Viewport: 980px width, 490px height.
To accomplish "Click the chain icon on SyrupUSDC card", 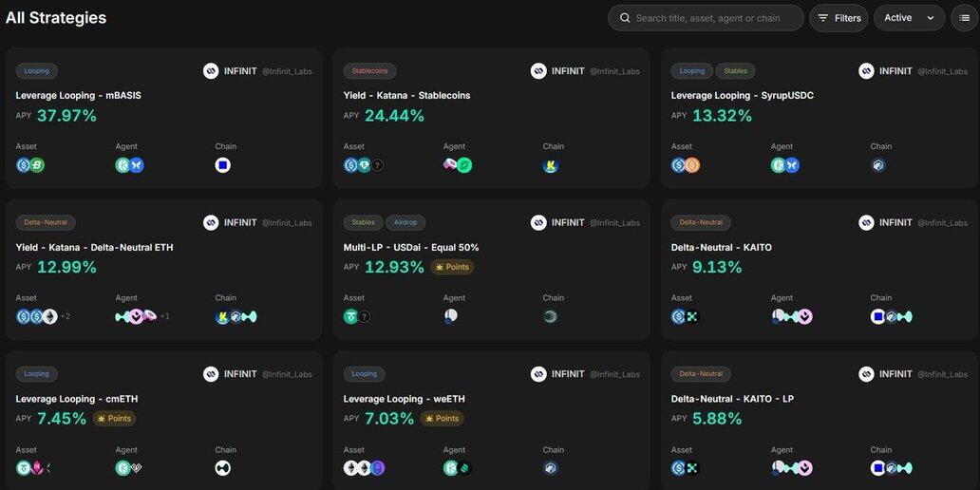I will pyautogui.click(x=878, y=165).
